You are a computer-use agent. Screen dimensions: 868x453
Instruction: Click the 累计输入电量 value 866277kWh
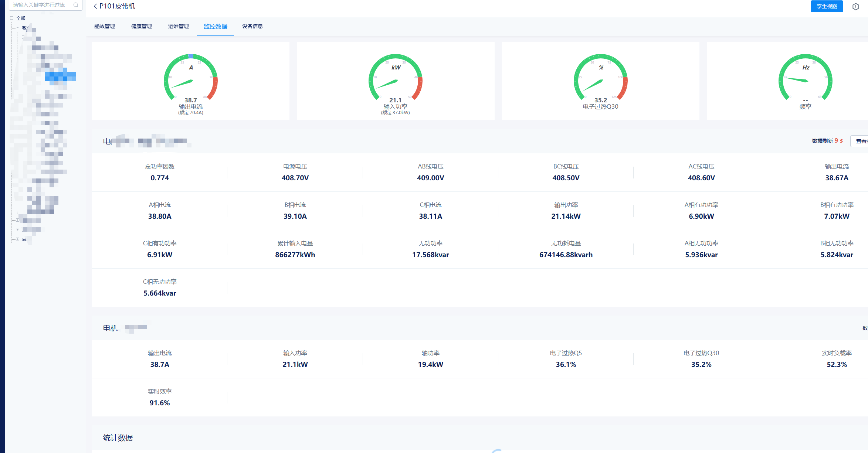[295, 255]
